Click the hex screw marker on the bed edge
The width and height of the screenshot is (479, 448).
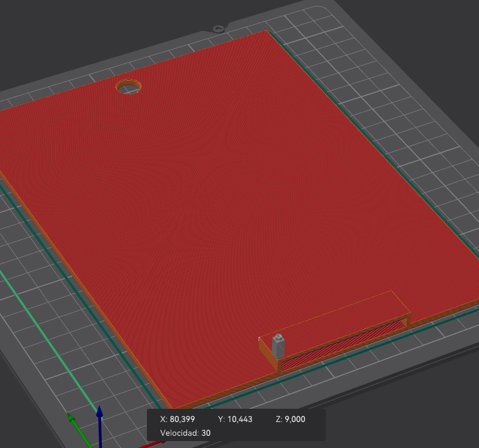(219, 29)
